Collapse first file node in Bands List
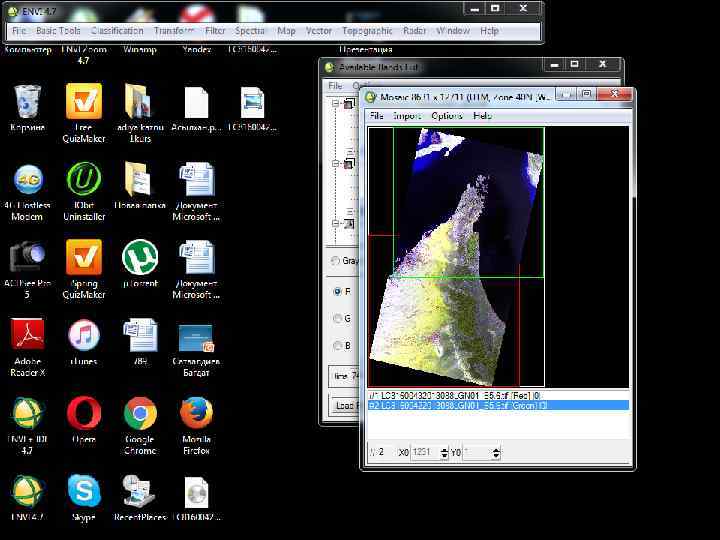 click(x=336, y=103)
